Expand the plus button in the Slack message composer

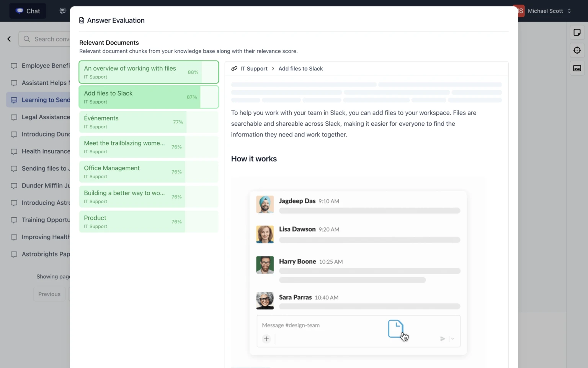(266, 339)
